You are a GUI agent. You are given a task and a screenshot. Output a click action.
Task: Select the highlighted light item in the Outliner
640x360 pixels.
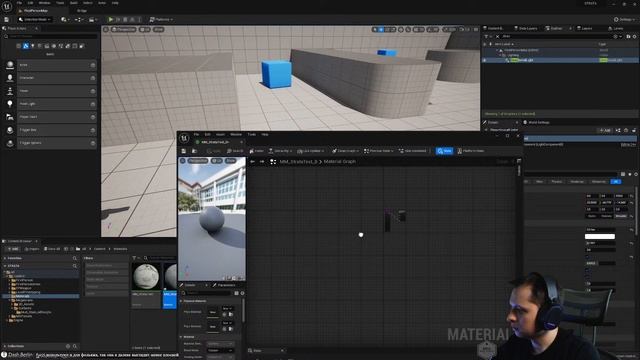[560, 60]
